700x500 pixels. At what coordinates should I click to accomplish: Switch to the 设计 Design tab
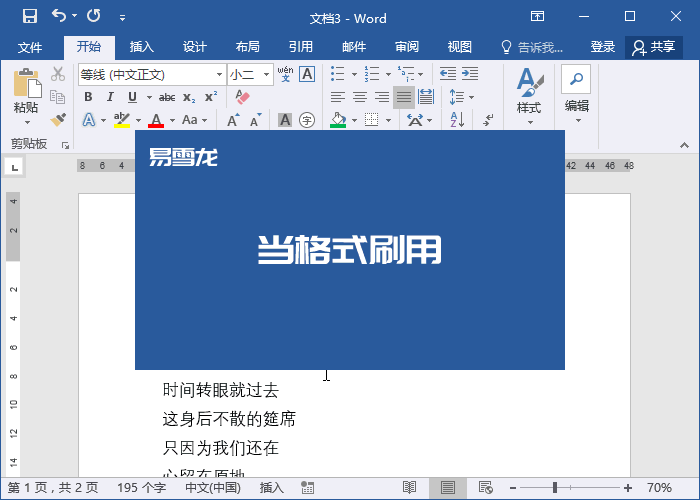(x=195, y=47)
